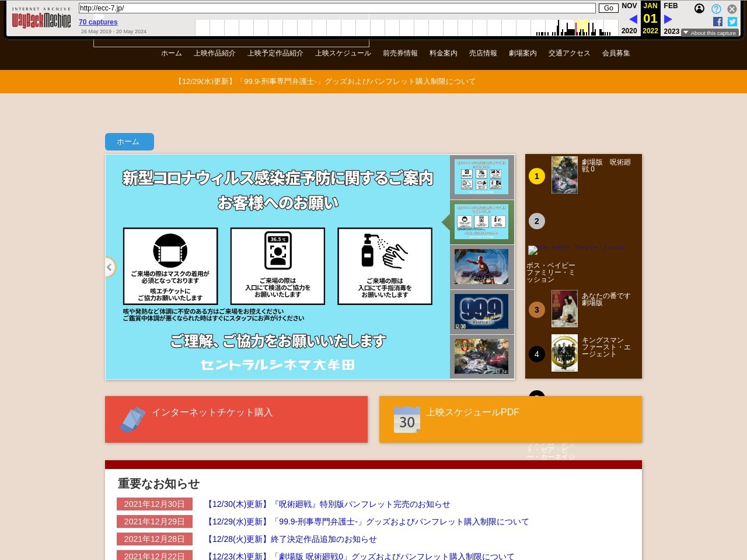Click インターネットチケット購入 button
This screenshot has width=747, height=560.
236,419
